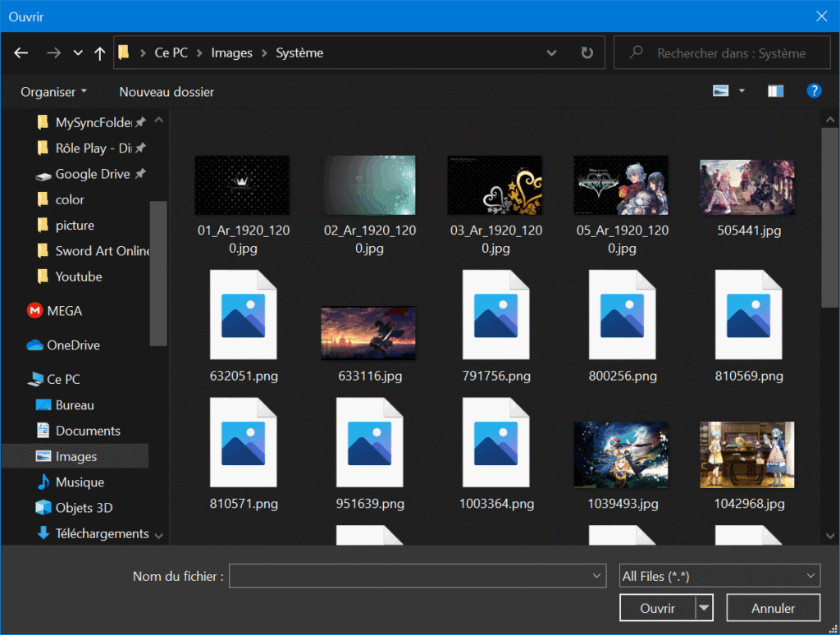Viewport: 840px width, 635px height.
Task: Click Images in address breadcrumb
Action: point(231,53)
